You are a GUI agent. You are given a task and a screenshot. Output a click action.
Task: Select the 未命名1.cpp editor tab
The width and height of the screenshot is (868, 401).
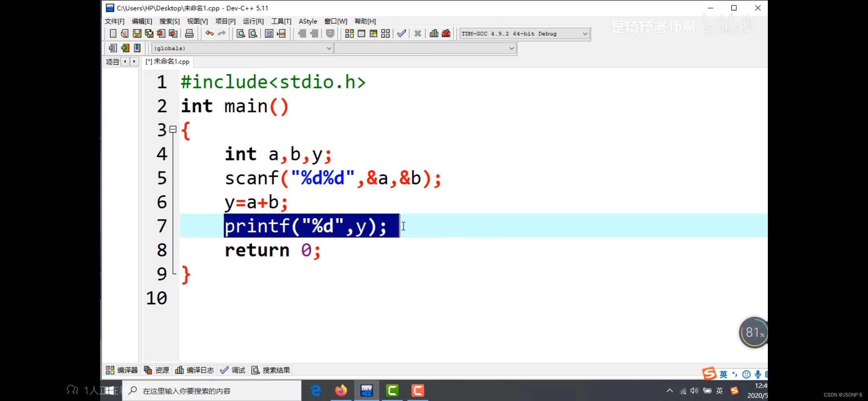168,62
